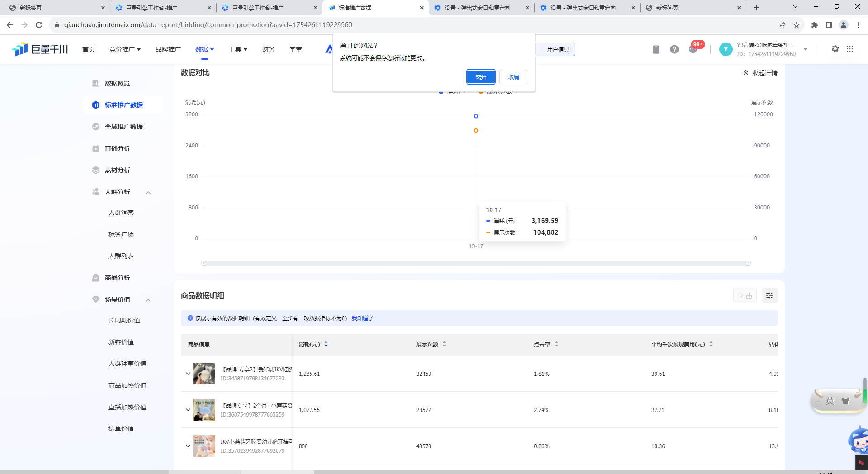Screen dimensions: 868x474
Task: Collapse the 人群分析 sidebar section
Action: click(x=148, y=192)
